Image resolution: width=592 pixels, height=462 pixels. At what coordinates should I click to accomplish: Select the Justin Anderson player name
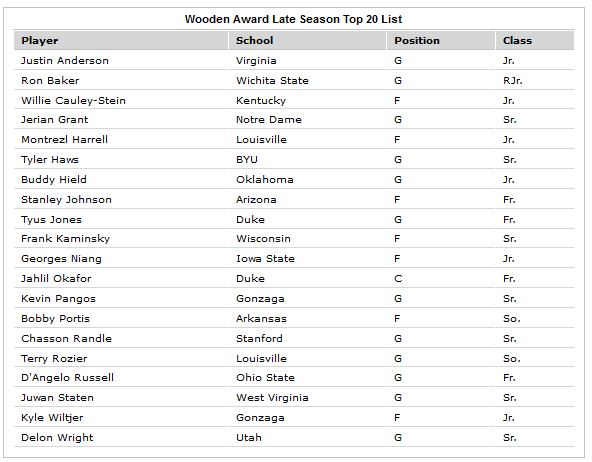(x=65, y=61)
